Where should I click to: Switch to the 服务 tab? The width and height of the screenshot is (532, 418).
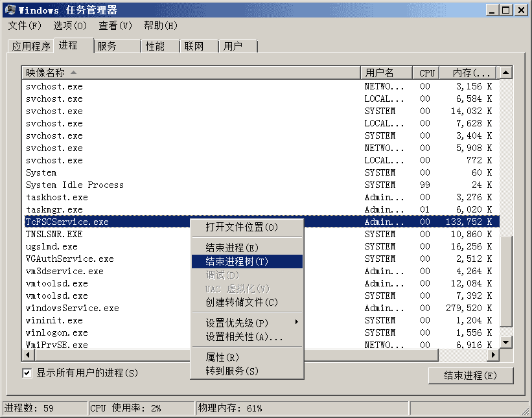(117, 46)
